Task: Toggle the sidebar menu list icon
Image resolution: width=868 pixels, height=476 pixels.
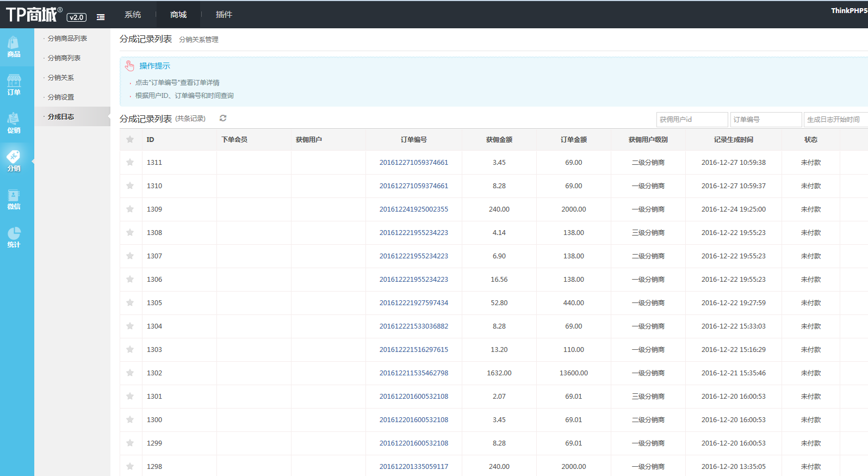Action: [x=101, y=17]
